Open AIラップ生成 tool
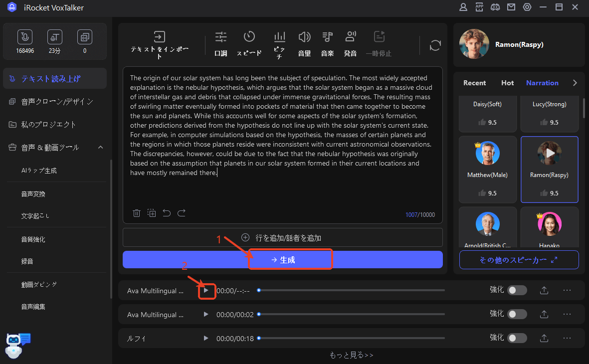This screenshot has height=364, width=589. pyautogui.click(x=39, y=171)
